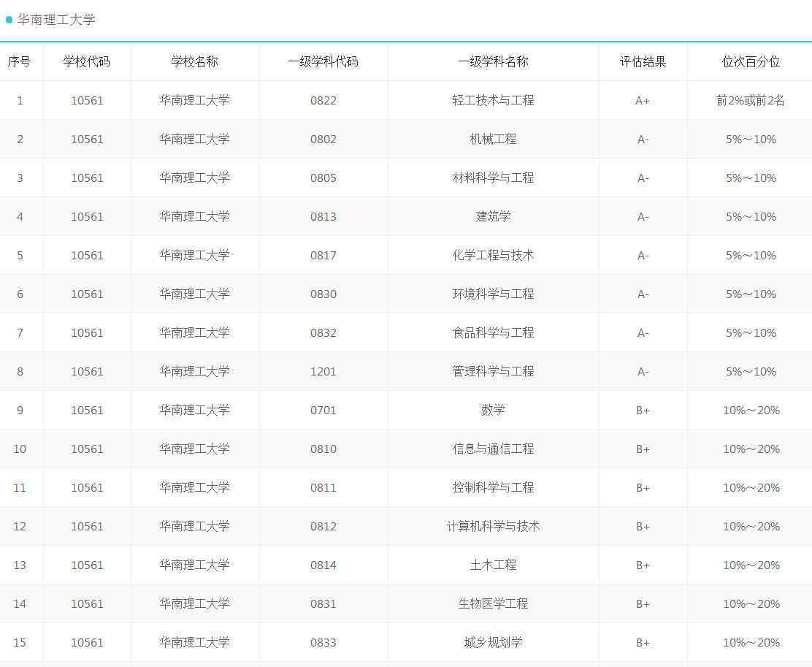The height and width of the screenshot is (667, 812).
Task: Select the 评估结果 column header
Action: pyautogui.click(x=643, y=61)
